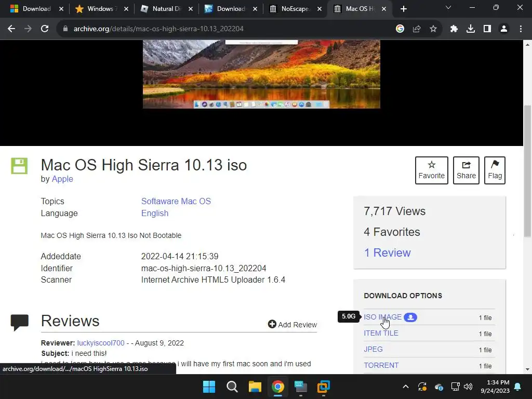Open the Chrome extensions puzzle icon

click(x=454, y=29)
